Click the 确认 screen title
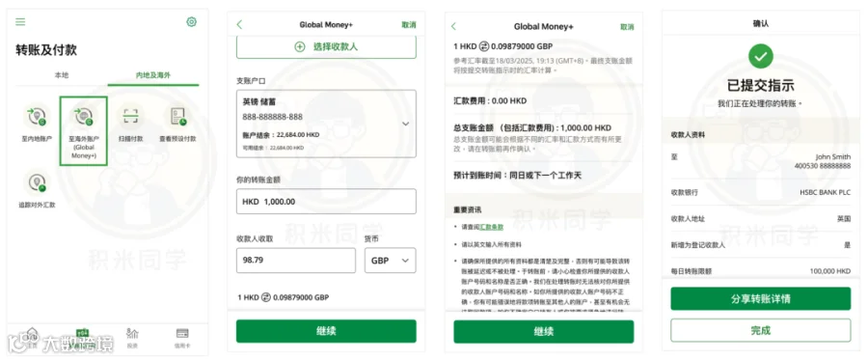Screen dimensions: 868x360 (x=761, y=24)
